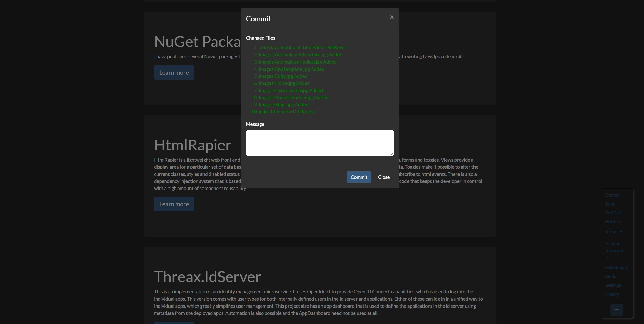Expand the View dropdown in side panel
Viewport: 644px width, 324px height.
[x=613, y=232]
